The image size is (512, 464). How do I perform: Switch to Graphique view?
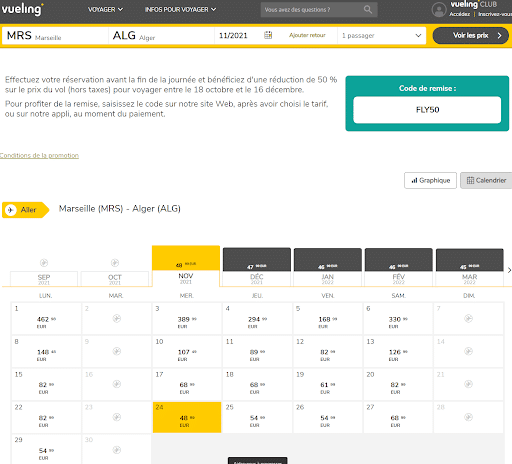click(x=430, y=180)
